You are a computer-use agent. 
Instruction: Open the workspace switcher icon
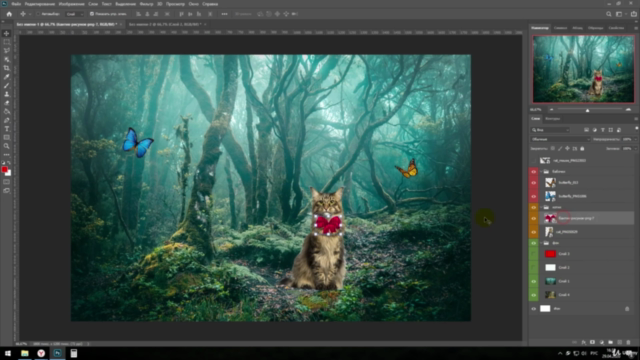click(619, 14)
